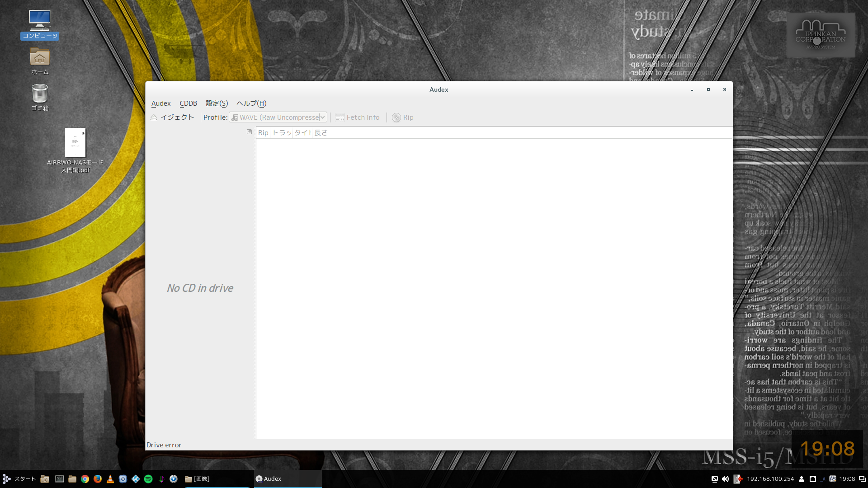Viewport: 868px width, 488px height.
Task: Open the Audex menu
Action: [x=161, y=103]
